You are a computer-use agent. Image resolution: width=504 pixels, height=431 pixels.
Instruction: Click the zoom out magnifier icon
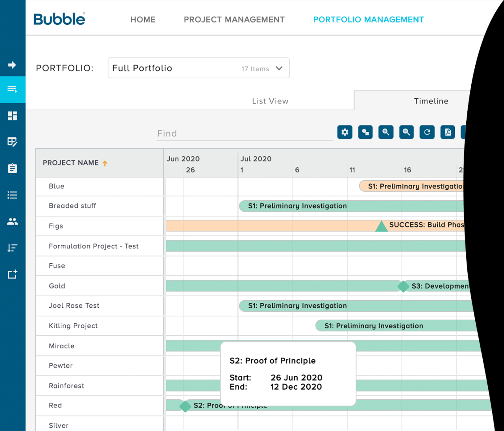click(406, 132)
